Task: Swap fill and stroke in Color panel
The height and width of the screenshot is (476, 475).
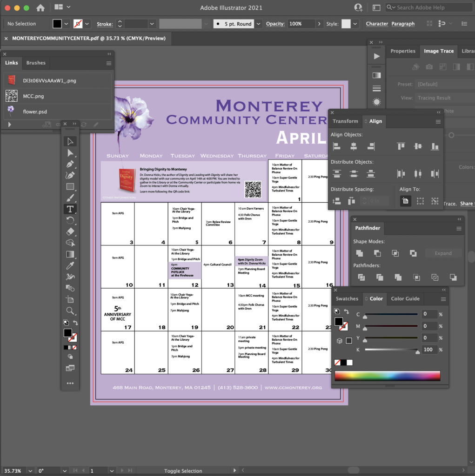Action: [347, 311]
